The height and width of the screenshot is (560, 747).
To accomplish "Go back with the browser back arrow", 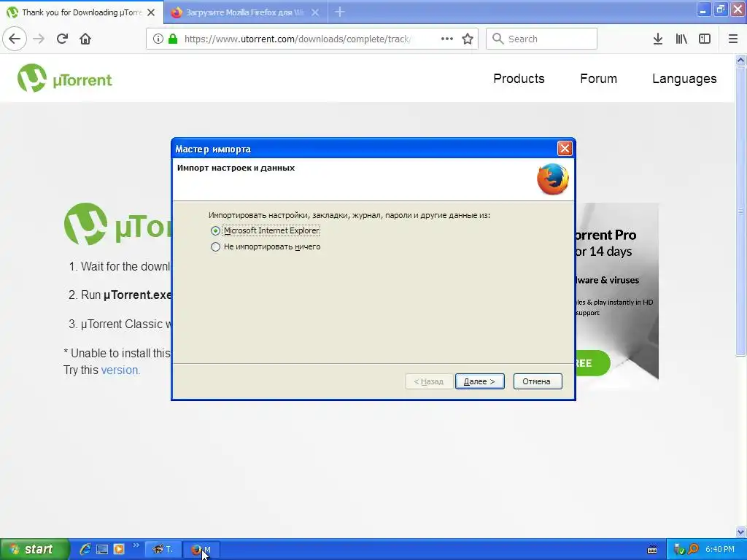I will (15, 39).
